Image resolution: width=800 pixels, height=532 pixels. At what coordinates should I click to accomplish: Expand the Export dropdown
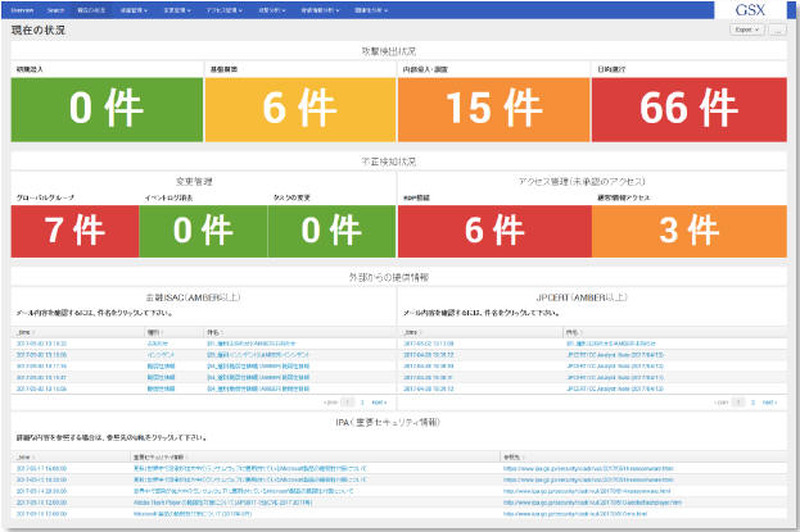click(x=746, y=30)
